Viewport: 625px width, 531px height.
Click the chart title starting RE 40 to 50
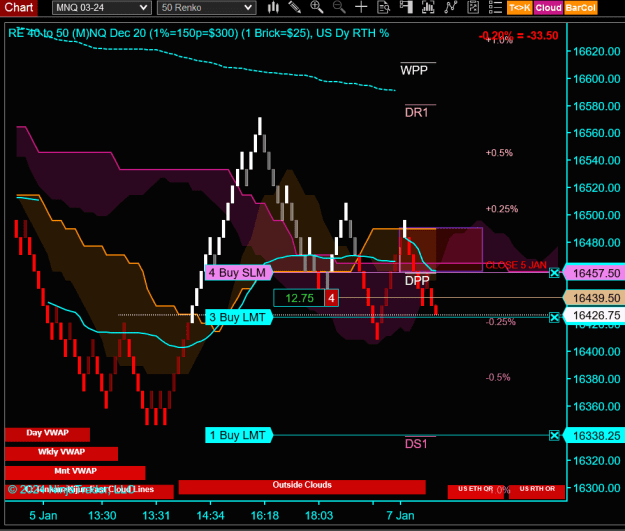pyautogui.click(x=199, y=33)
